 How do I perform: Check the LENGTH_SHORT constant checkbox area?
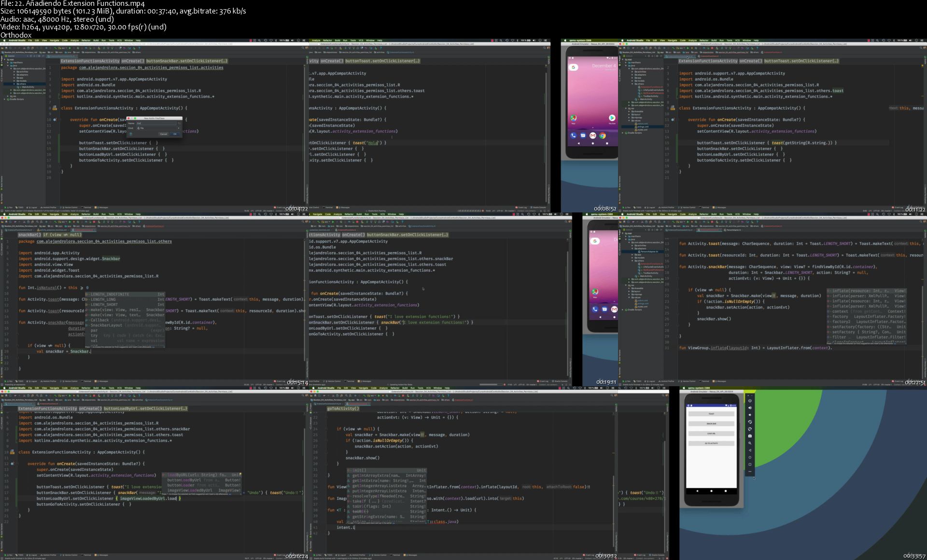106,305
